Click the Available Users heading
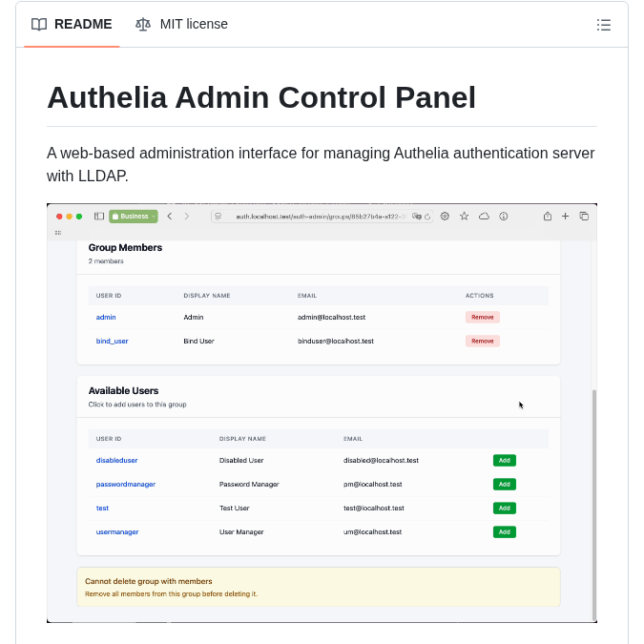Screen dimensions: 644x644 pos(123,390)
